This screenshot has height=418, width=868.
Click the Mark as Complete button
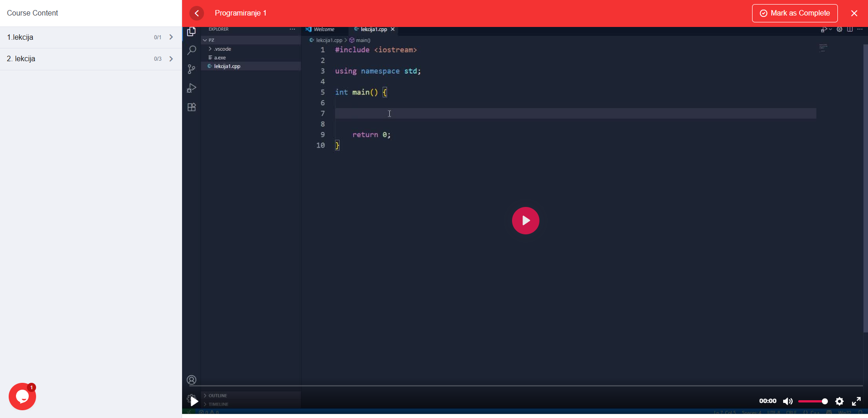[x=795, y=13]
